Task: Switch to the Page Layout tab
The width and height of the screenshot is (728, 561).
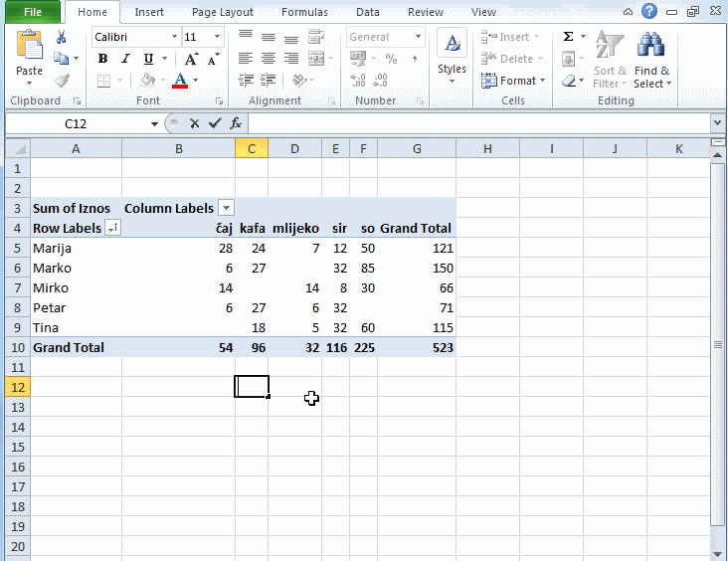Action: (223, 12)
